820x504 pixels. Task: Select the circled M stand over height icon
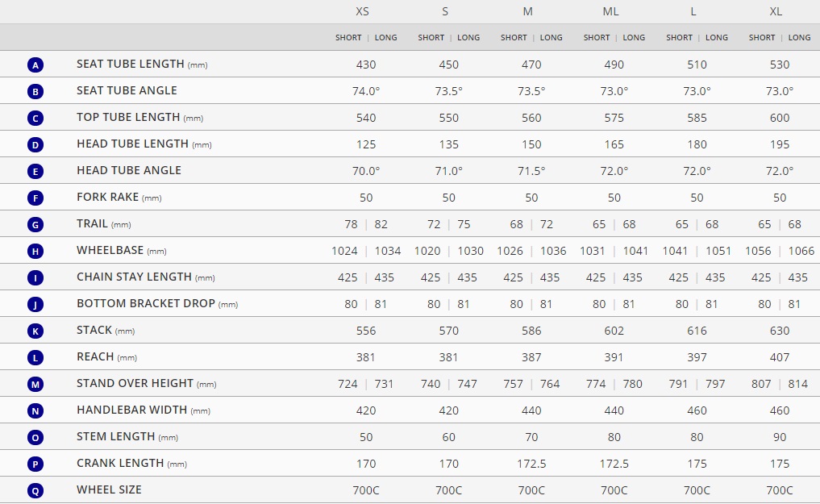point(35,385)
